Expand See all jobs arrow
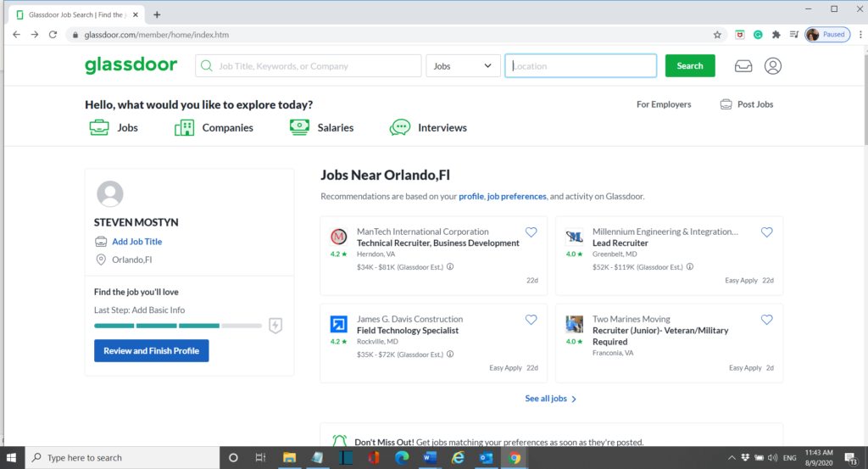Image resolution: width=868 pixels, height=469 pixels. 574,399
